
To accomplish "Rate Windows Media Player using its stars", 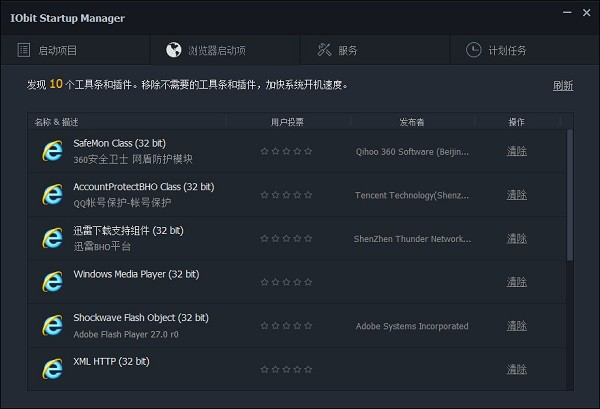I will 286,282.
